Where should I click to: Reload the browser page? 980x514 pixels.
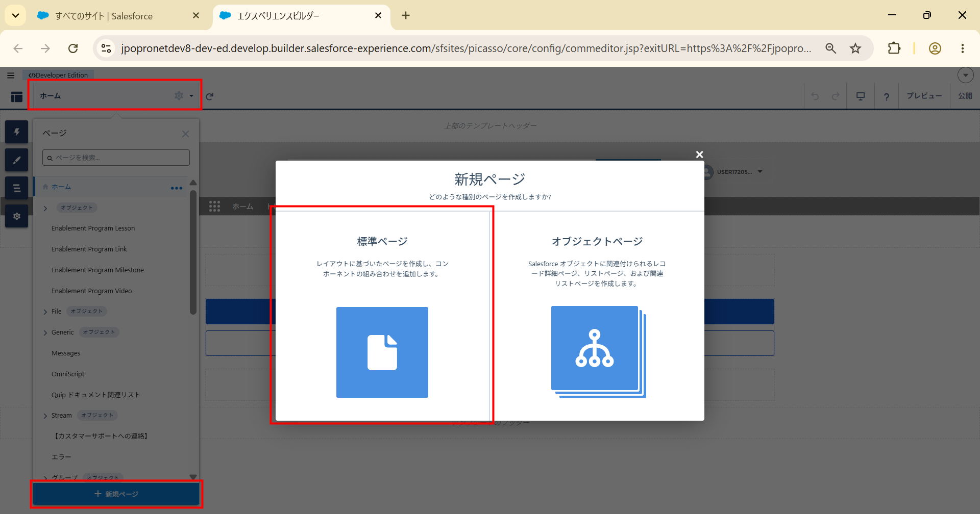click(x=73, y=48)
